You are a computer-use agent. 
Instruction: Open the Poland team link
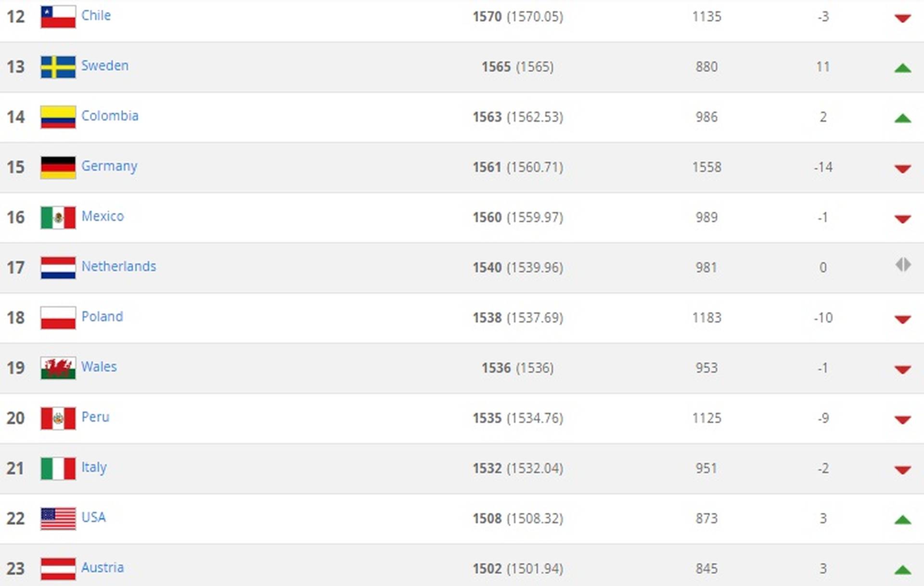click(x=102, y=316)
